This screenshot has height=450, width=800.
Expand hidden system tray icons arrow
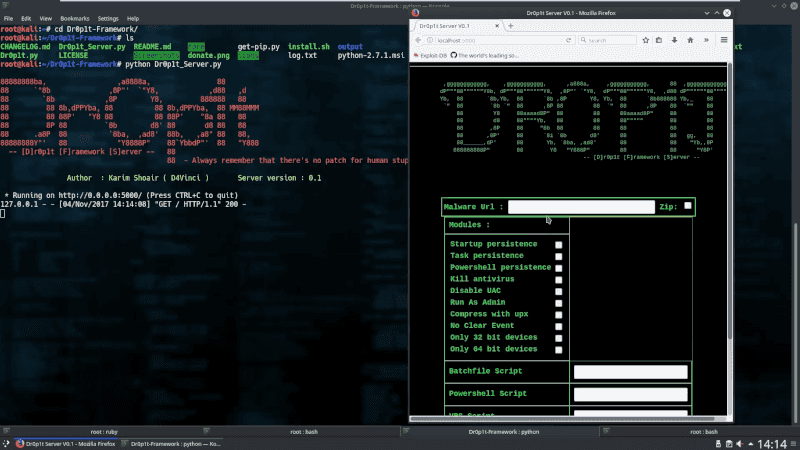pyautogui.click(x=751, y=444)
